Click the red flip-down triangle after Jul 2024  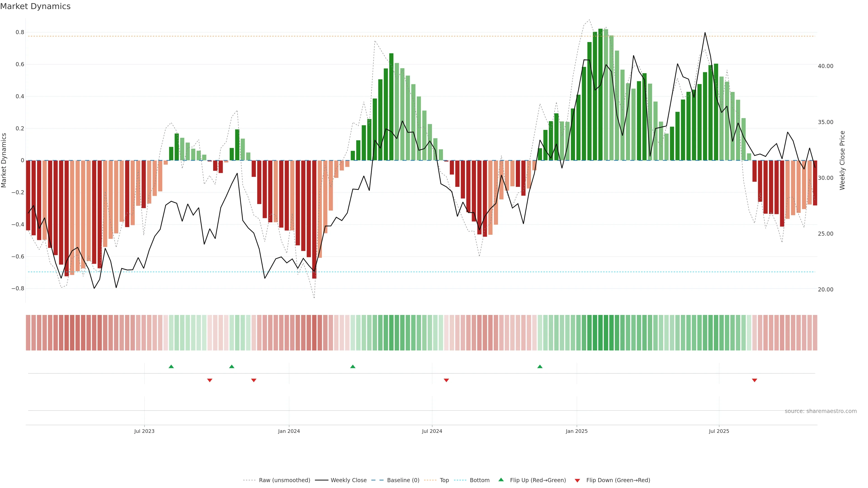pos(446,380)
